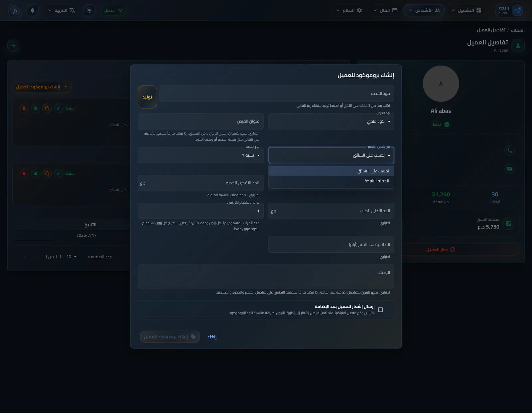Select "يُحسب على السائق" option in dropdown list

point(331,171)
